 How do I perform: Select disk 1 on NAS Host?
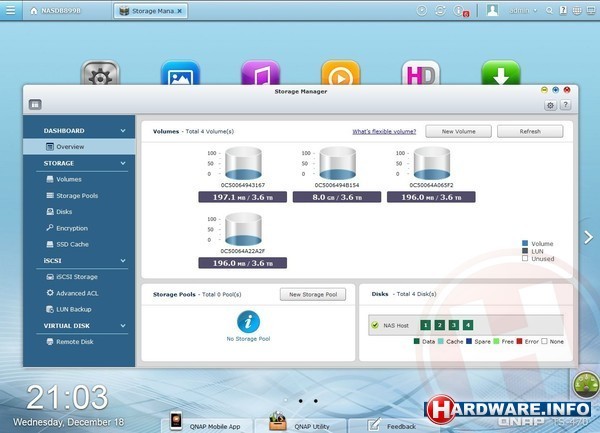(425, 325)
